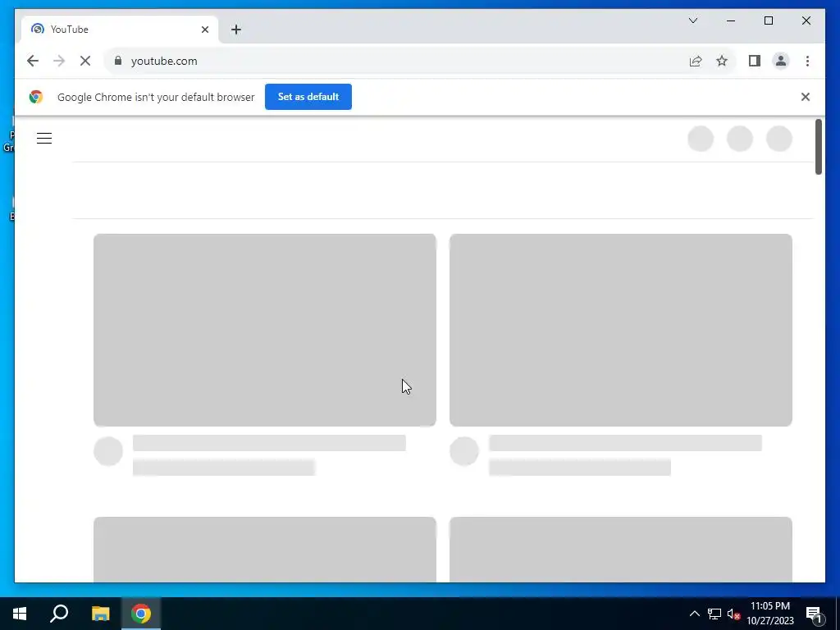Dismiss the default browser infobar
Image resolution: width=840 pixels, height=630 pixels.
(x=806, y=97)
